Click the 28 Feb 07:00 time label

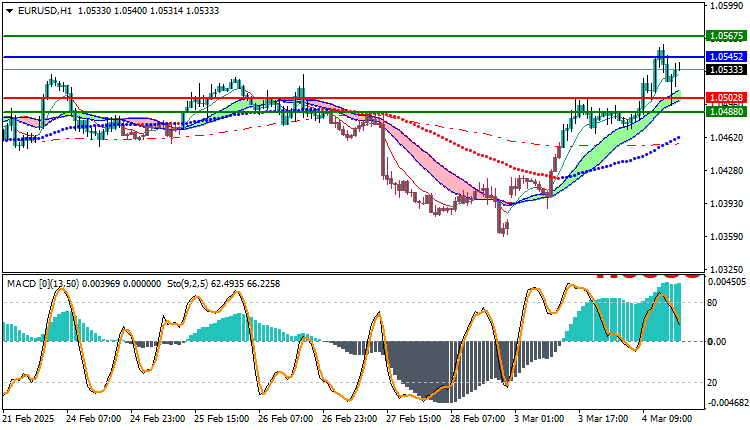click(477, 419)
